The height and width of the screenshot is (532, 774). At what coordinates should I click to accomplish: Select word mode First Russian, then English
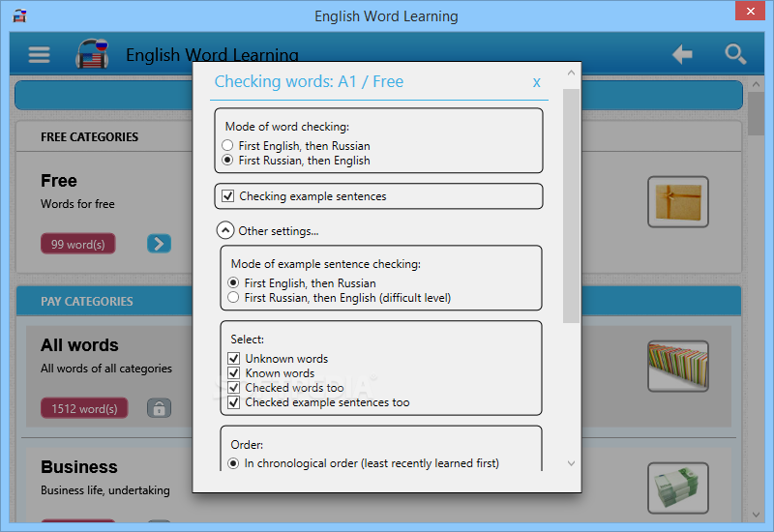[x=227, y=160]
